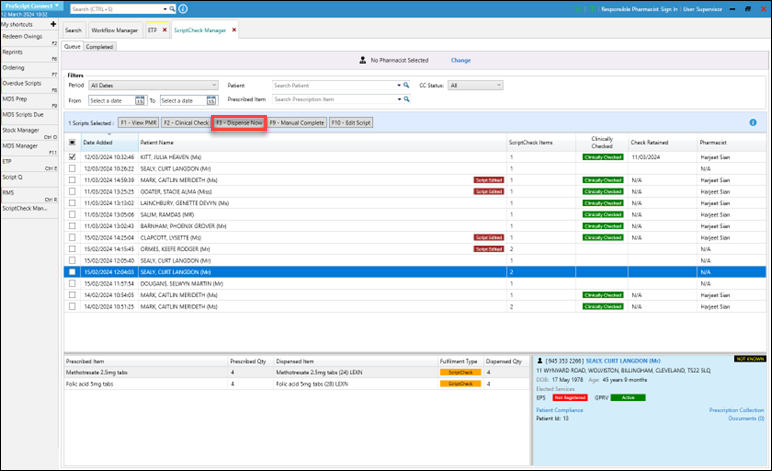Toggle select-all checkbox in table header
The width and height of the screenshot is (772, 471).
(72, 142)
